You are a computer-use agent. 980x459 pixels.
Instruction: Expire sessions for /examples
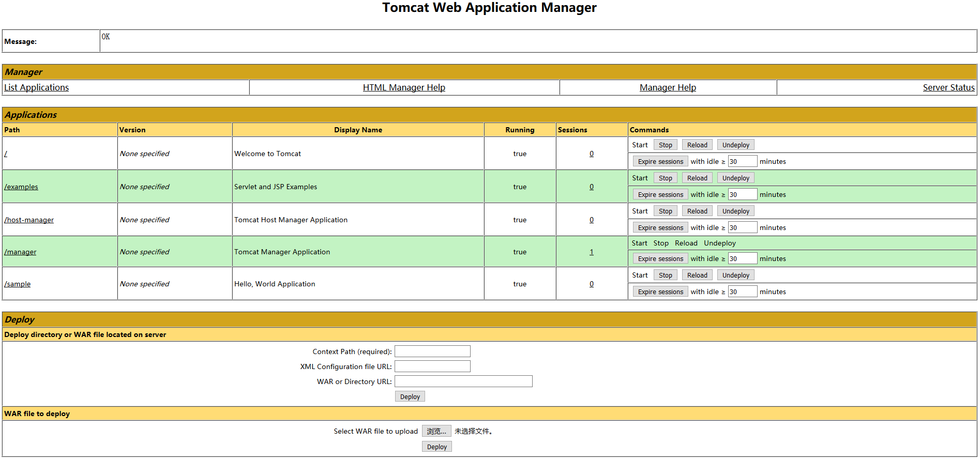tap(660, 194)
